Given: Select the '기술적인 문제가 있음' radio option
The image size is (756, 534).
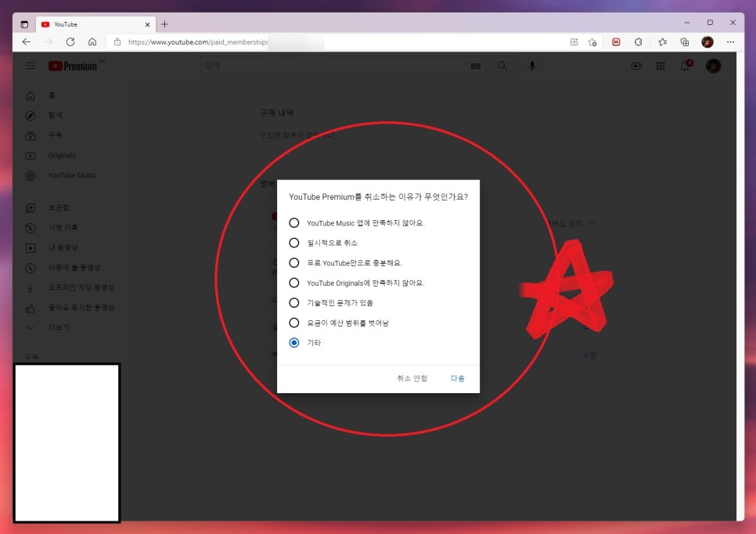Looking at the screenshot, I should pyautogui.click(x=293, y=303).
